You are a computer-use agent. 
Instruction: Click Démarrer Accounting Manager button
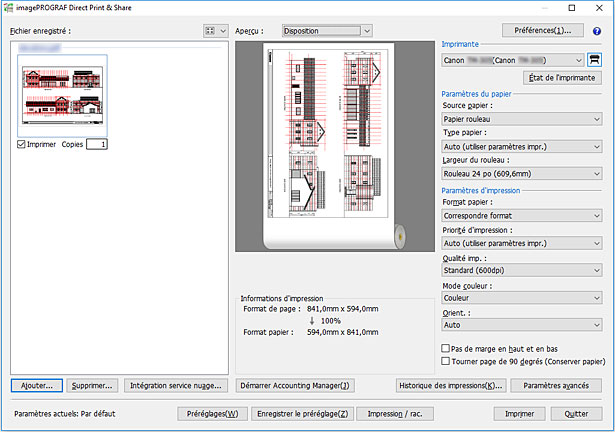tap(295, 385)
